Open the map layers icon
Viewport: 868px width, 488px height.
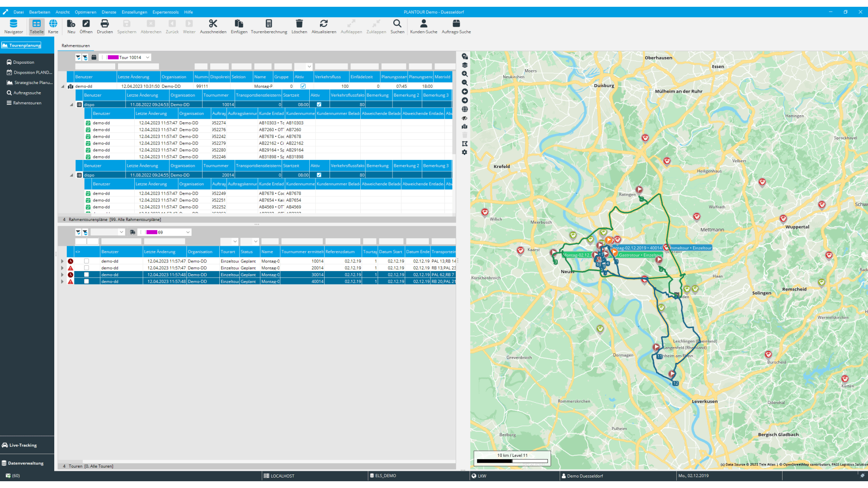click(464, 65)
